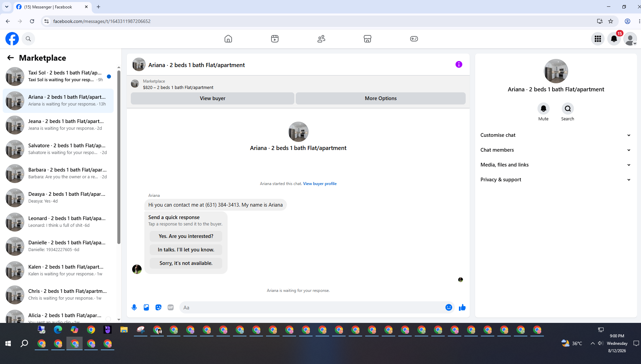
Task: Open the Windows Start menu
Action: (8, 343)
